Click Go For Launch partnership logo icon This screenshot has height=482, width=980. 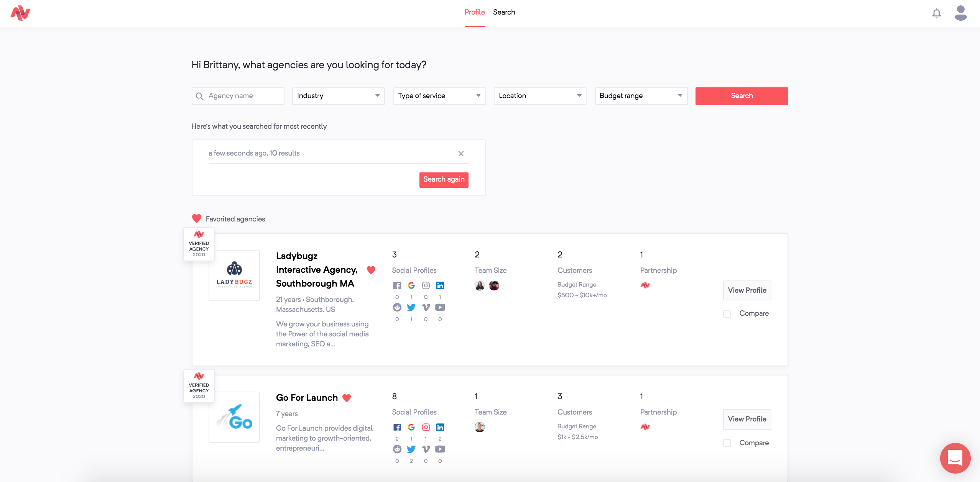[645, 427]
